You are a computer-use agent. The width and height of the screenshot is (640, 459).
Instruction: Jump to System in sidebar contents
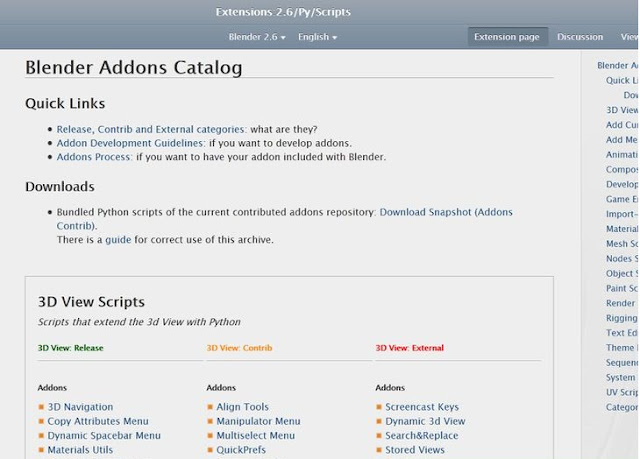[x=620, y=377]
